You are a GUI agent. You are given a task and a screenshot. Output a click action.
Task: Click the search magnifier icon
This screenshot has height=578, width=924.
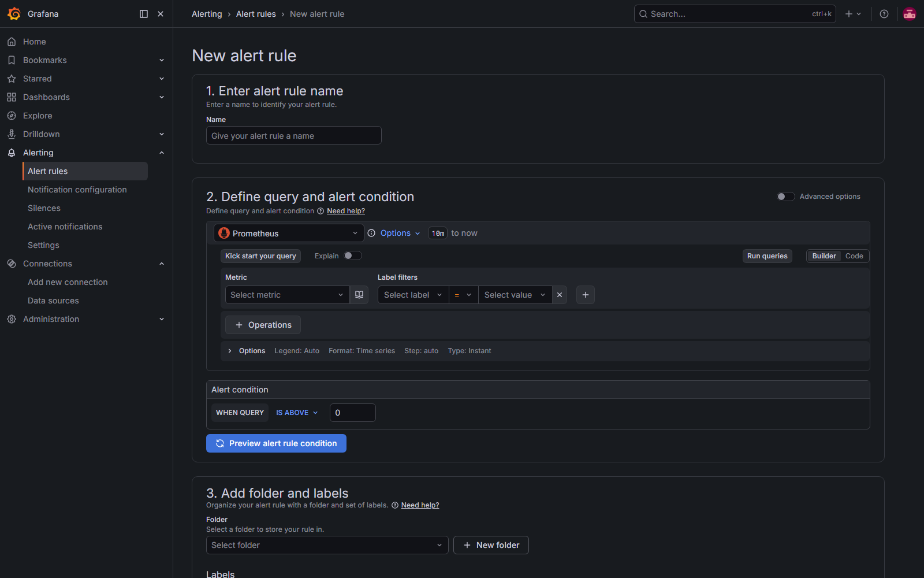[x=643, y=14]
